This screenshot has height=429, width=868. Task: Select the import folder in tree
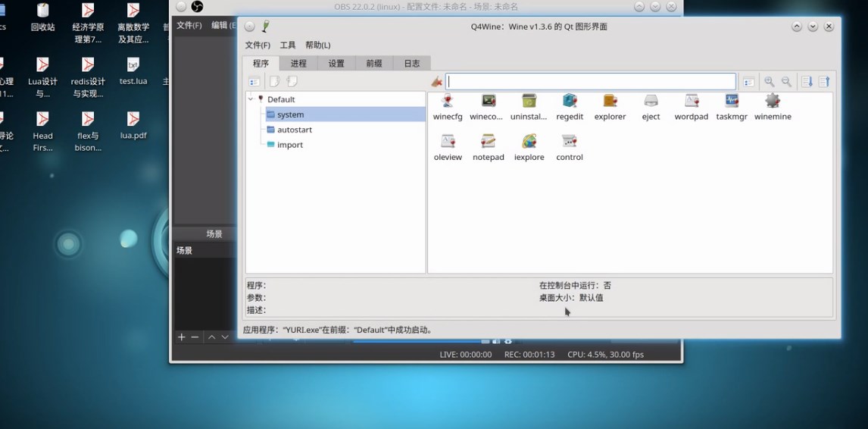[x=285, y=145]
